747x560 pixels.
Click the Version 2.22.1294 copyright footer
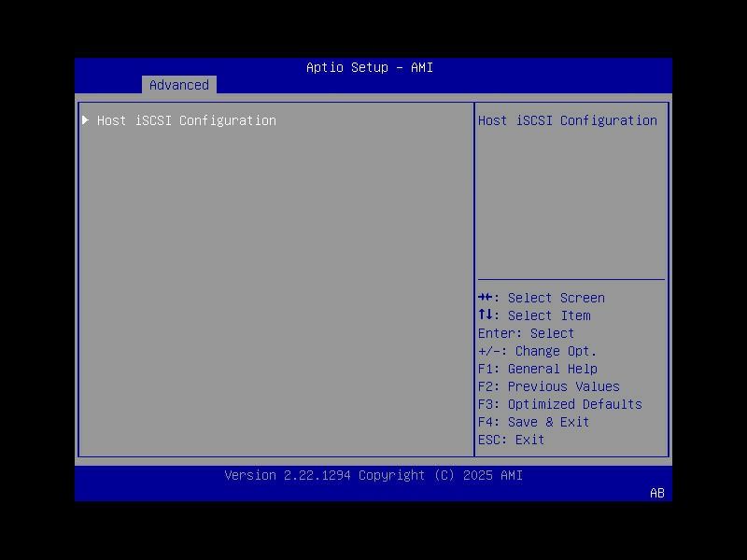point(373,475)
